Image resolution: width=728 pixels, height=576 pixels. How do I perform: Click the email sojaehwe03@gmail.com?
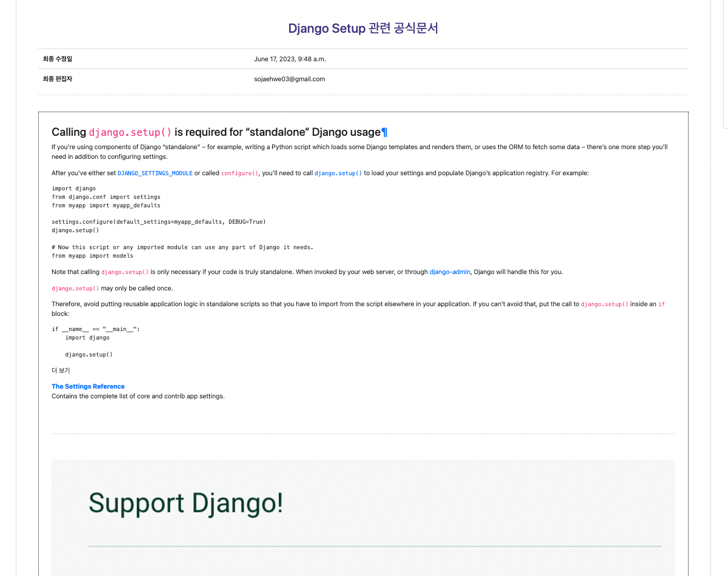pyautogui.click(x=290, y=79)
